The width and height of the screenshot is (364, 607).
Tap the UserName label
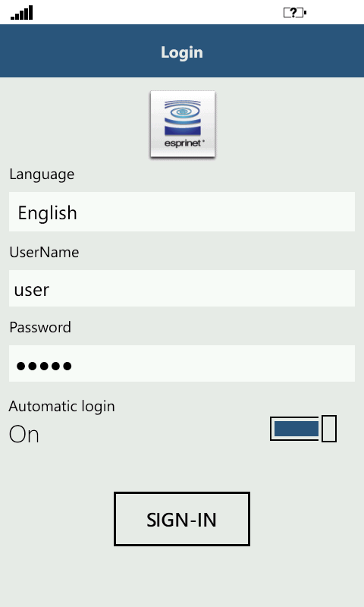pos(44,253)
